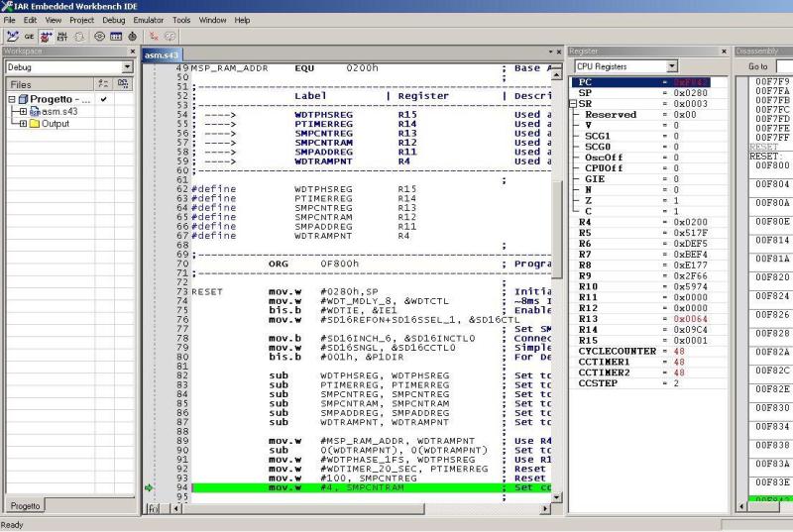
Task: Expand the Output folder node
Action: (23, 124)
